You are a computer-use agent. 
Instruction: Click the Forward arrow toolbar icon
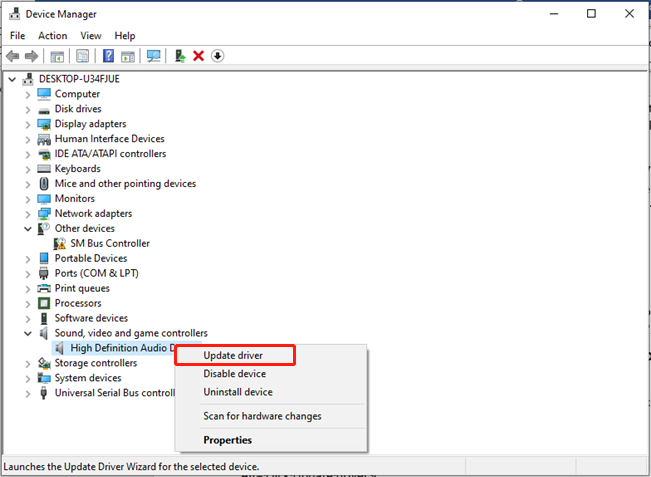[32, 56]
